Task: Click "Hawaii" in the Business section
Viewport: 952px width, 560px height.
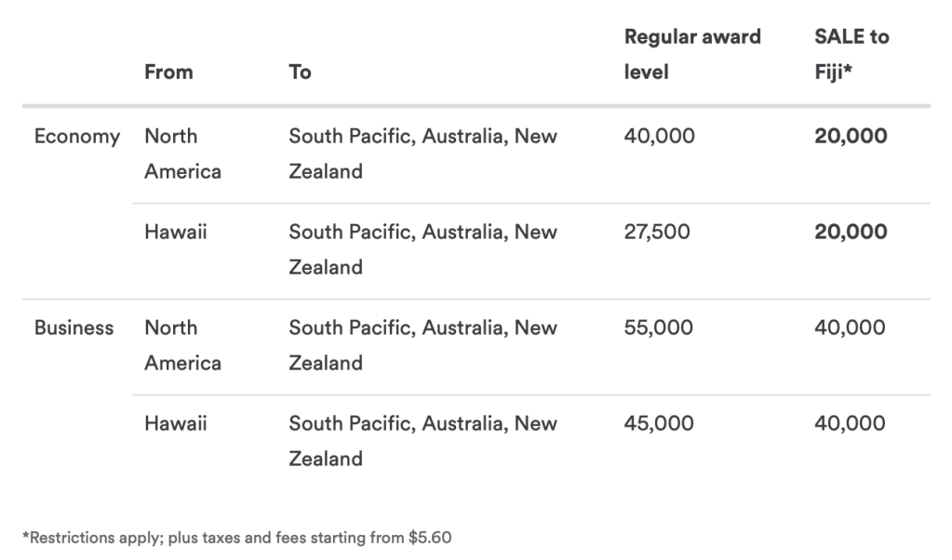Action: tap(176, 423)
